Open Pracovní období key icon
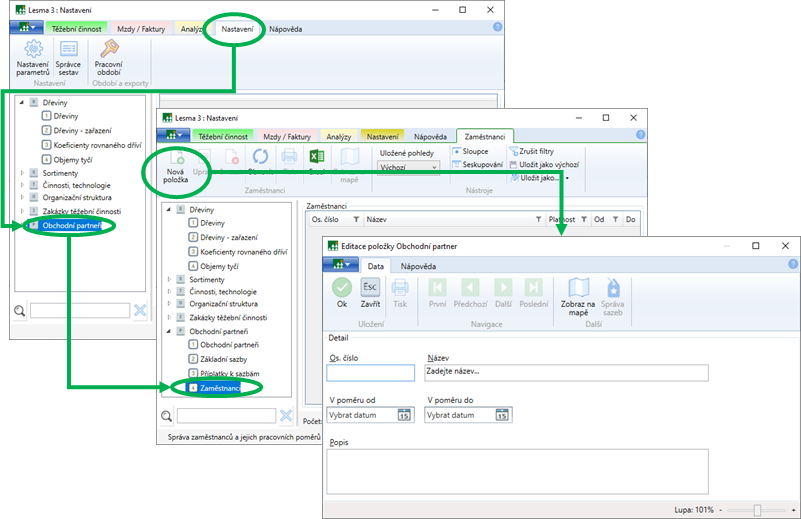Screen dimensions: 801x519 108,50
